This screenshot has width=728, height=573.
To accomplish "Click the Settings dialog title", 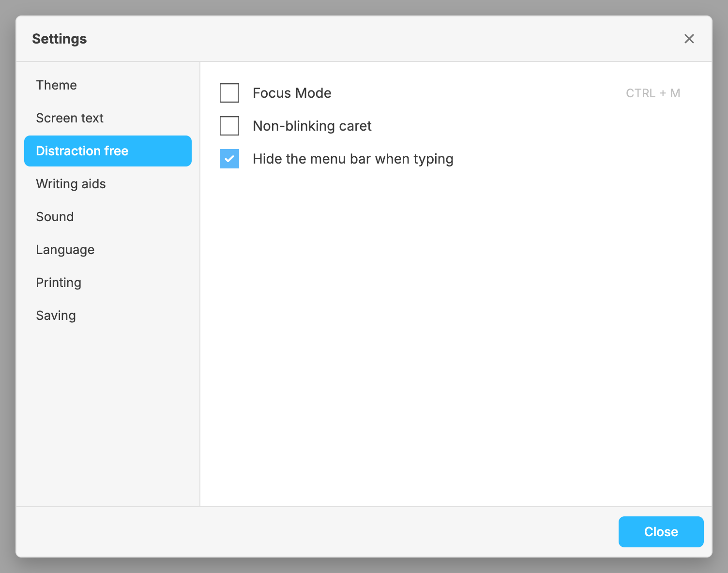I will 60,39.
